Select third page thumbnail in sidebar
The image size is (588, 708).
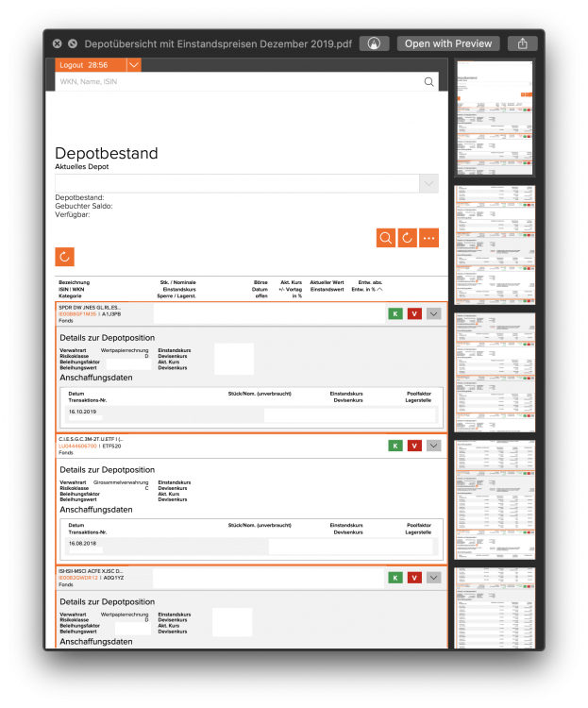(x=495, y=373)
